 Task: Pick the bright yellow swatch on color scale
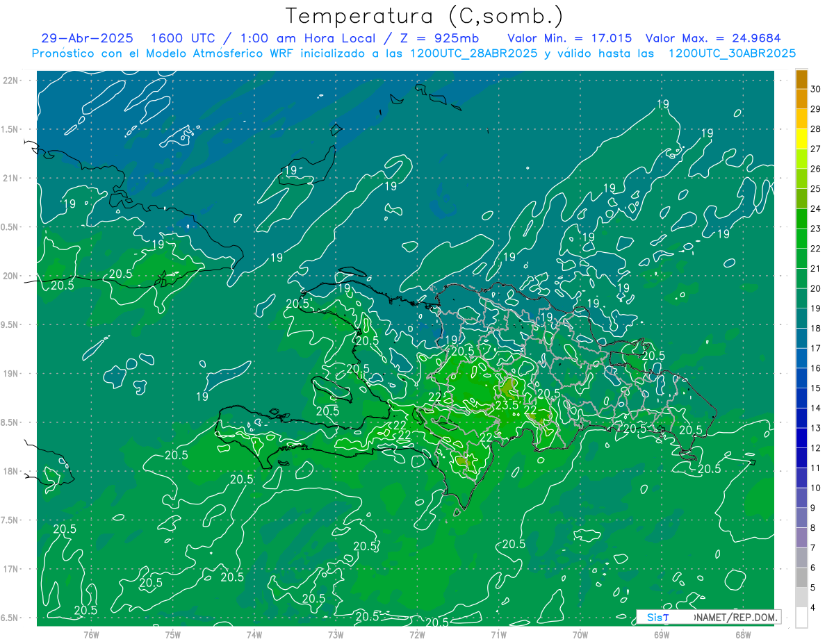point(801,139)
